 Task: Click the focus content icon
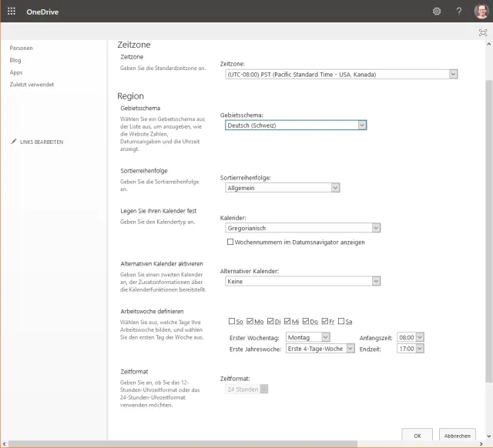click(482, 32)
